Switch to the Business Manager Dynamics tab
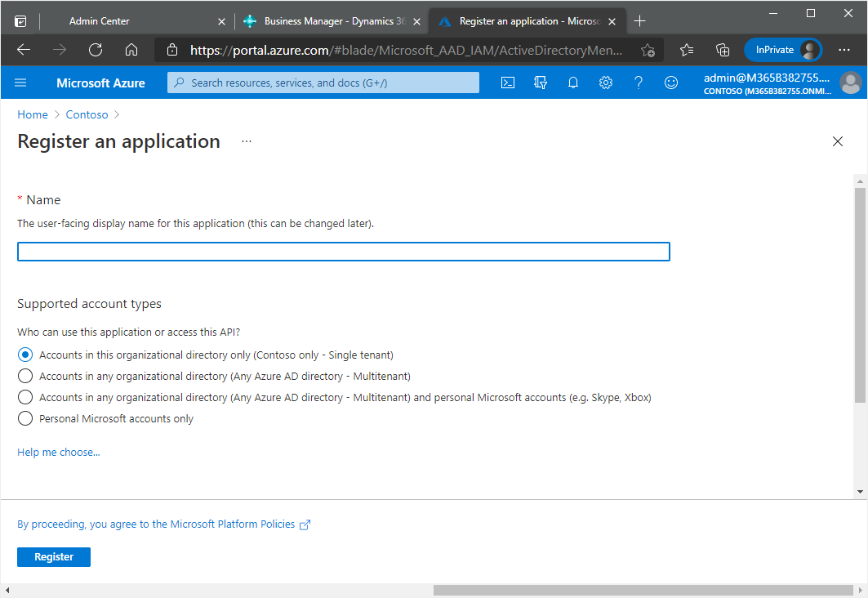This screenshot has height=598, width=868. (x=327, y=21)
